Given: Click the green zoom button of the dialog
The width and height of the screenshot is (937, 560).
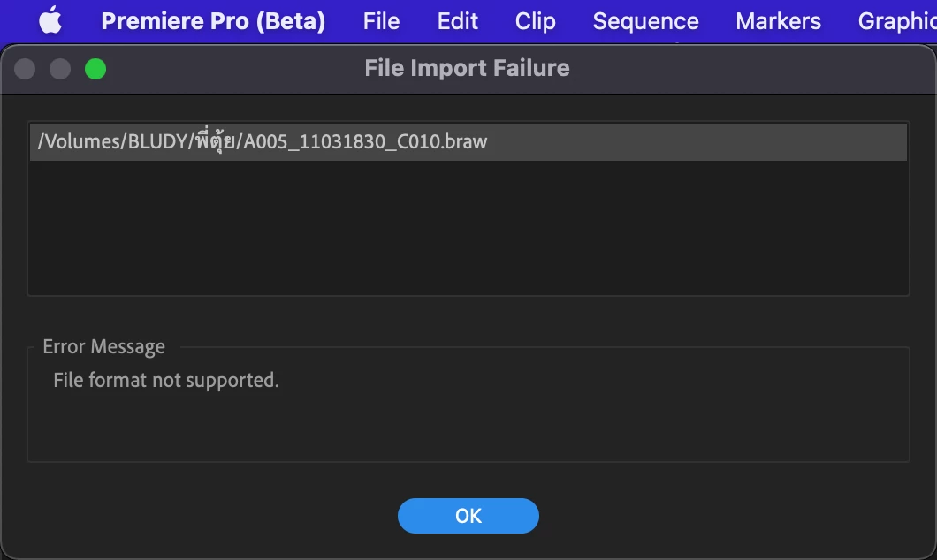Looking at the screenshot, I should [x=95, y=69].
